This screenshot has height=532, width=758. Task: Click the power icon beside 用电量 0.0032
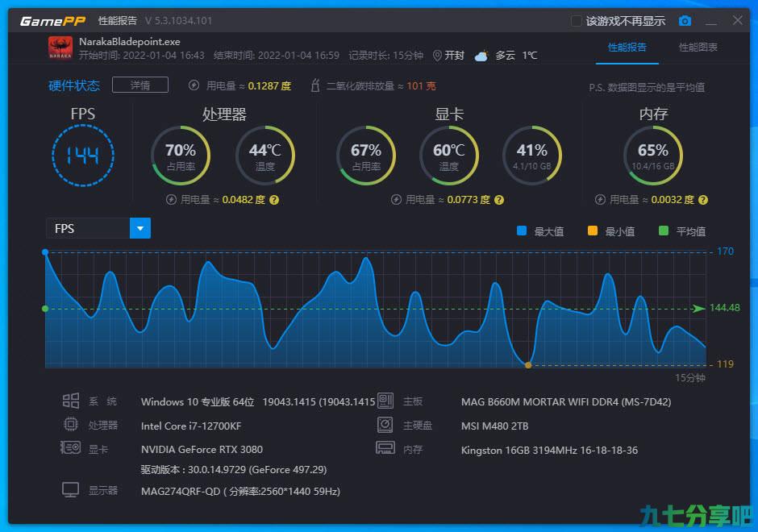click(x=600, y=200)
